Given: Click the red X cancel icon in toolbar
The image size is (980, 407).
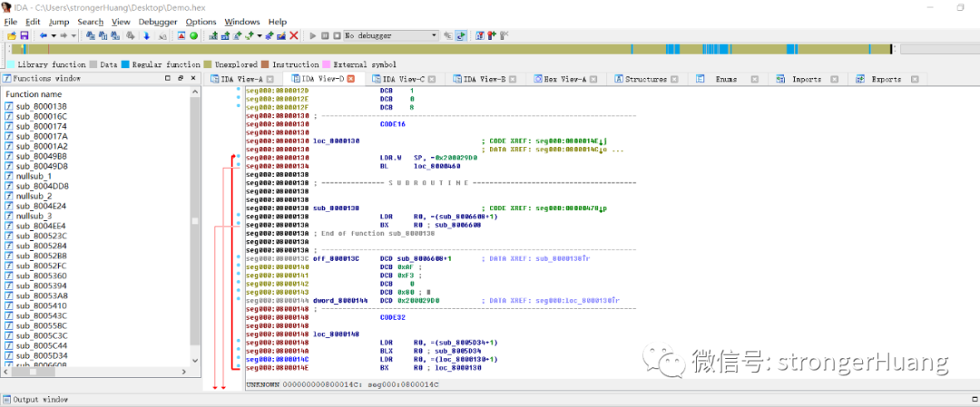Looking at the screenshot, I should [294, 35].
